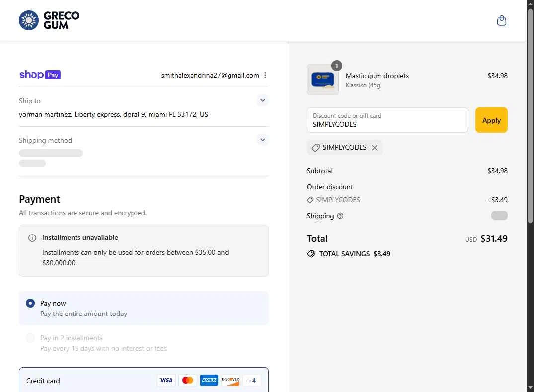Expand the Shipping method section
Screen dimensions: 534x392
pos(263,140)
